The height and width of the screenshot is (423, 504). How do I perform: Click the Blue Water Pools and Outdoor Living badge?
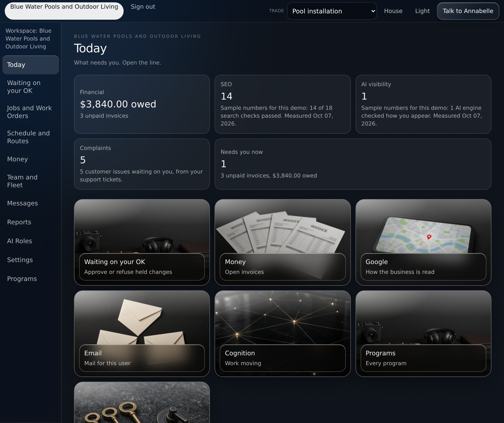click(x=64, y=11)
